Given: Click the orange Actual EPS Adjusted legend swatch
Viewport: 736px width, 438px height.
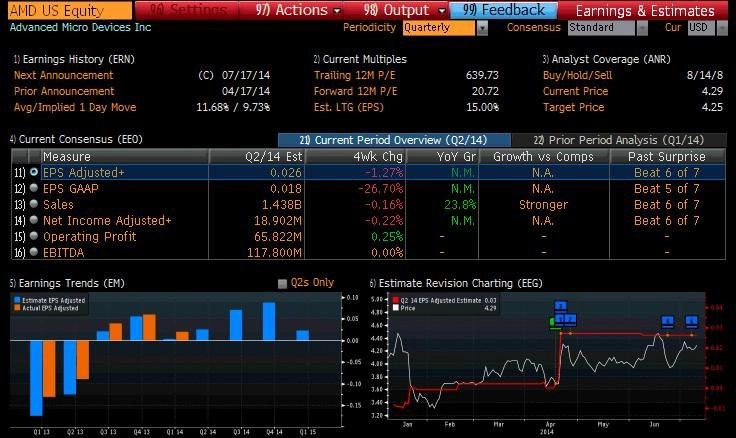Looking at the screenshot, I should (x=17, y=308).
